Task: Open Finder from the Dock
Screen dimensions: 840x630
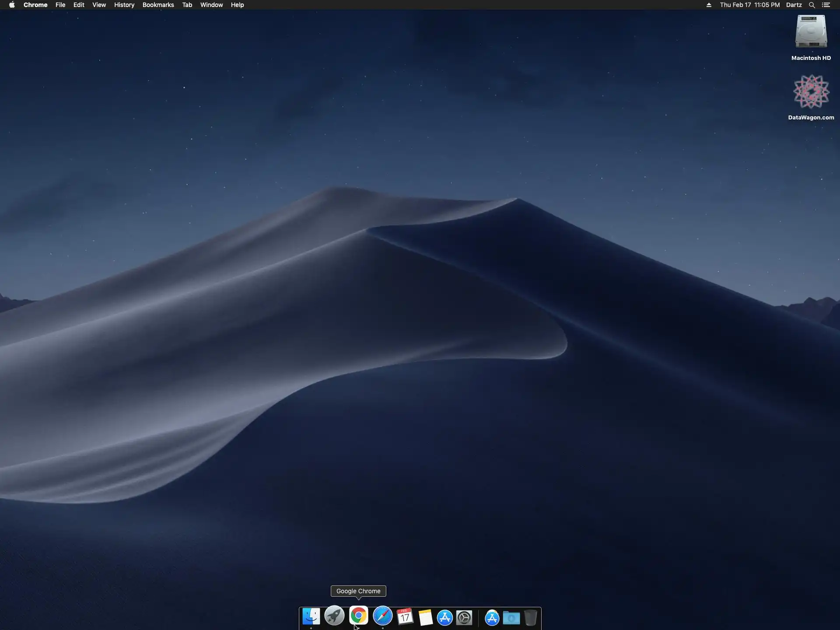Action: click(x=311, y=617)
